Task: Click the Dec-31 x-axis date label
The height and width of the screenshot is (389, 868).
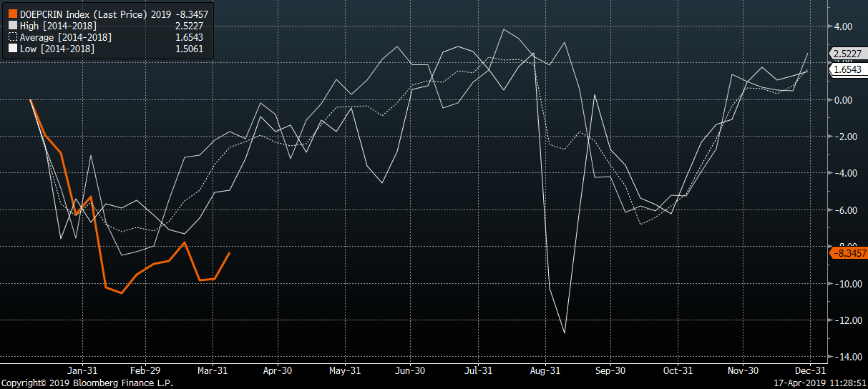Action: coord(809,371)
